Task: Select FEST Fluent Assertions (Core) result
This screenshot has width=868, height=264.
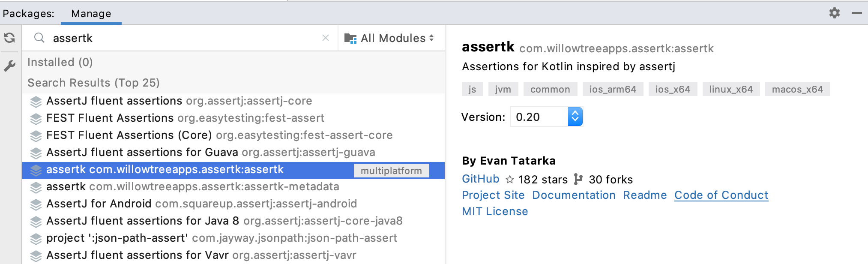Action: pyautogui.click(x=233, y=135)
